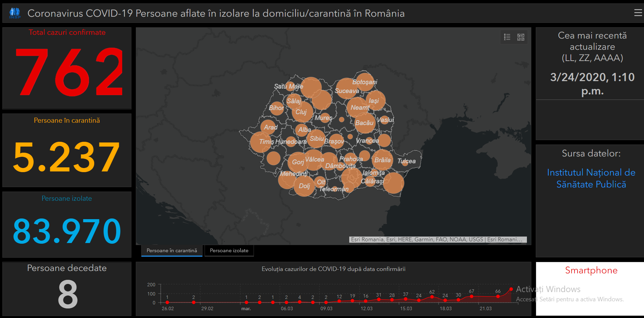
Task: Click the Suceava county bubble on the map
Action: click(347, 89)
